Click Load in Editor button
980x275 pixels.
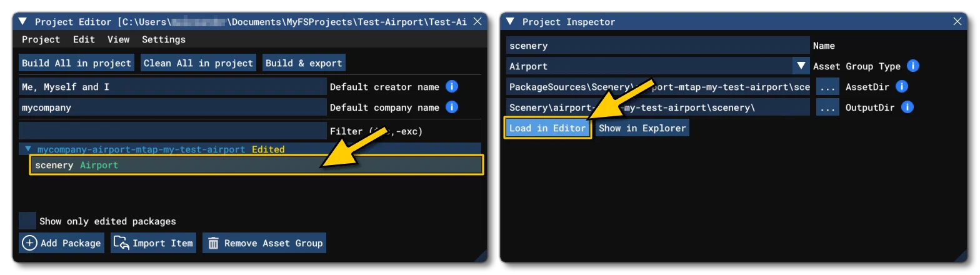pyautogui.click(x=547, y=128)
